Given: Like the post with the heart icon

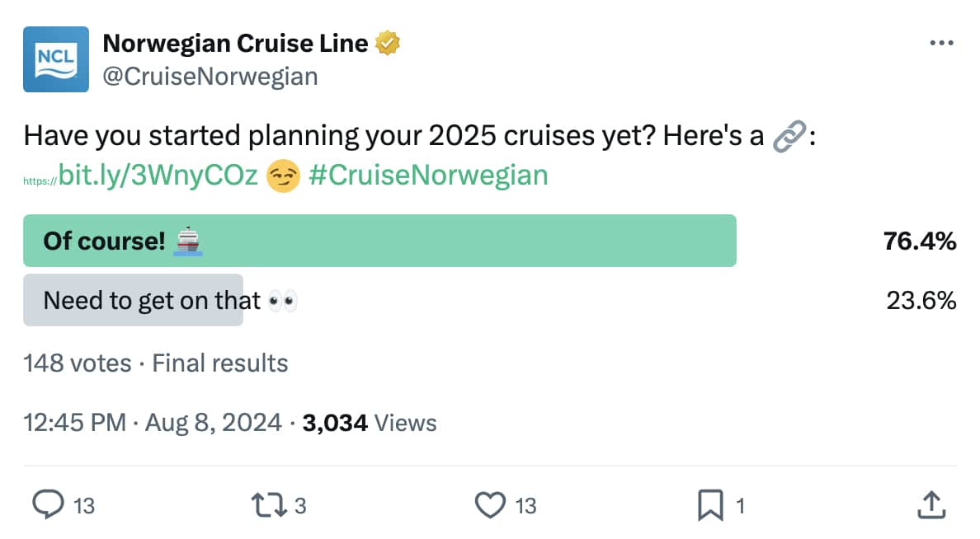Looking at the screenshot, I should coord(491,505).
